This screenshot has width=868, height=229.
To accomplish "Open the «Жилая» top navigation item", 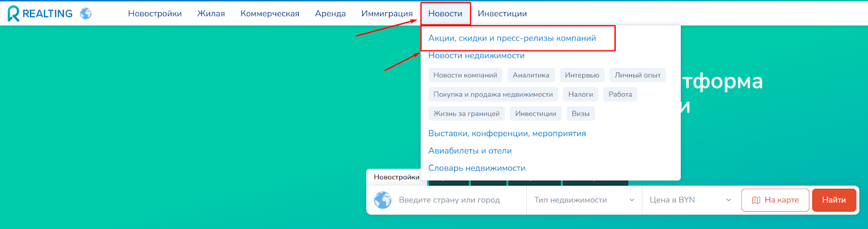I will [211, 14].
